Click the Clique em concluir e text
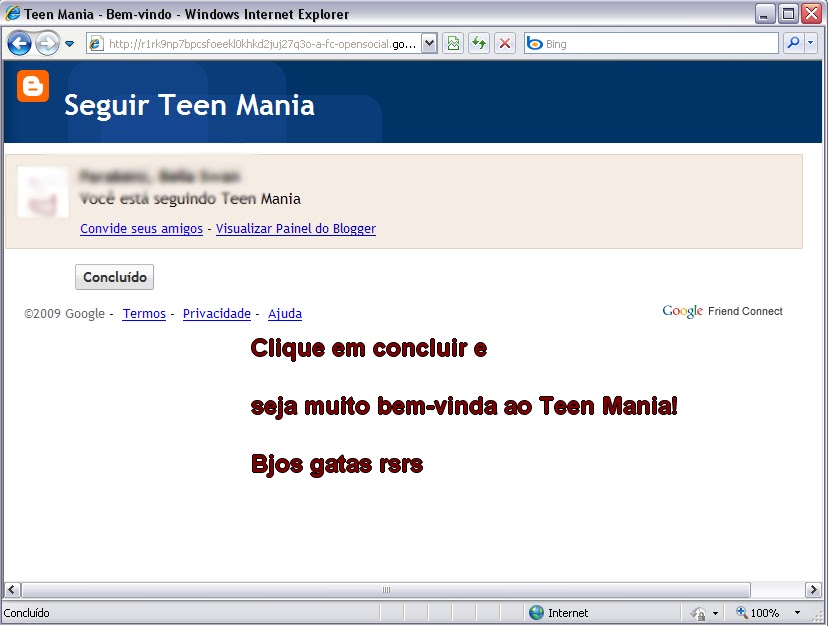828x626 pixels. pos(369,348)
